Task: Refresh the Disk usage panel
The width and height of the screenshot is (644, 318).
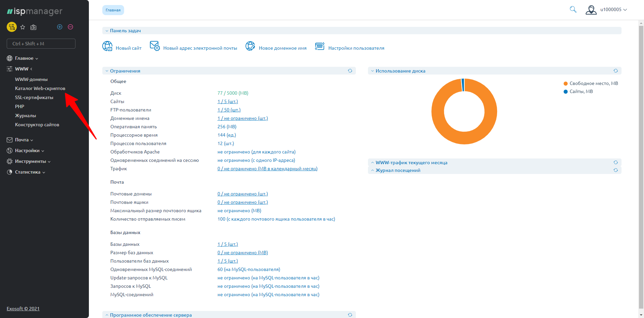Action: pos(615,71)
